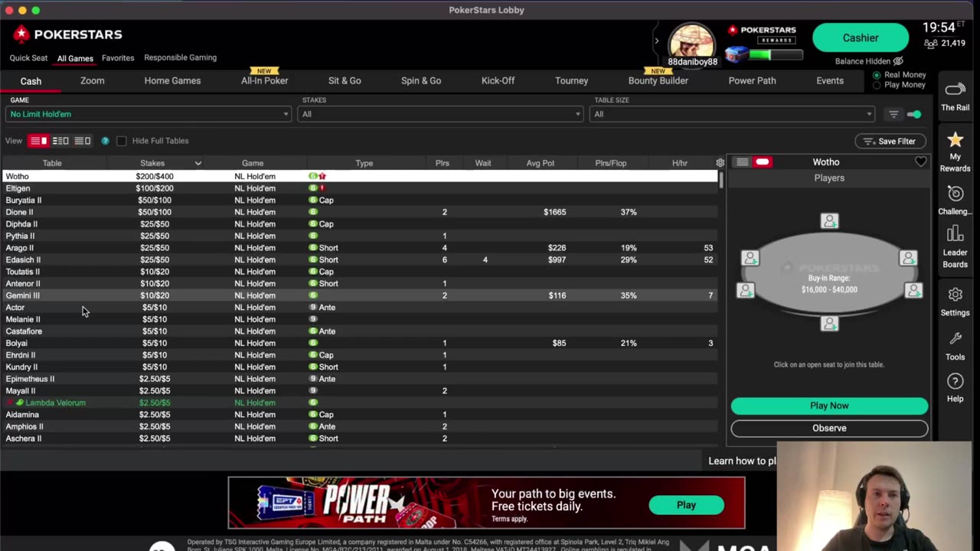Screen dimensions: 980x551
Task: Open the Power Path tab
Action: (752, 80)
